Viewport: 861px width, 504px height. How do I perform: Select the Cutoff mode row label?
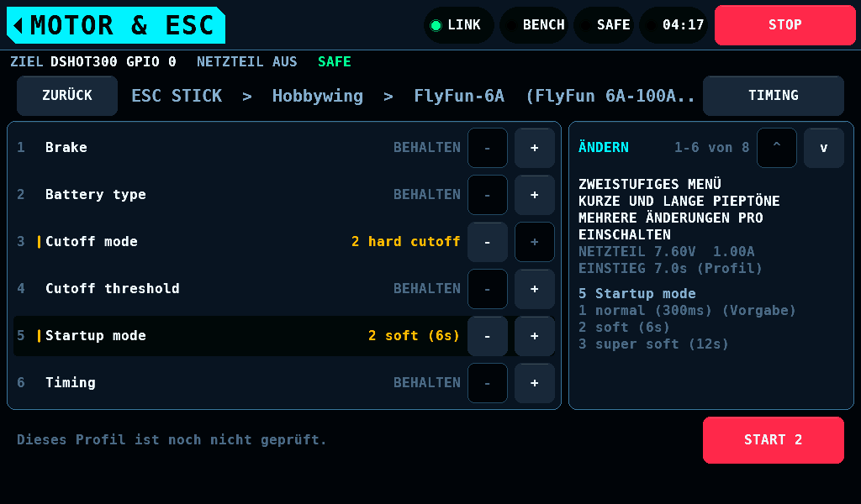92,242
